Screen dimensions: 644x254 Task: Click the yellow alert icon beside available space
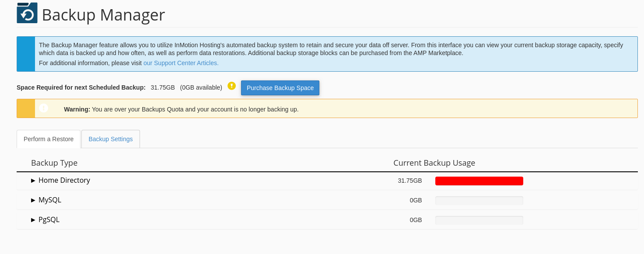pos(232,86)
